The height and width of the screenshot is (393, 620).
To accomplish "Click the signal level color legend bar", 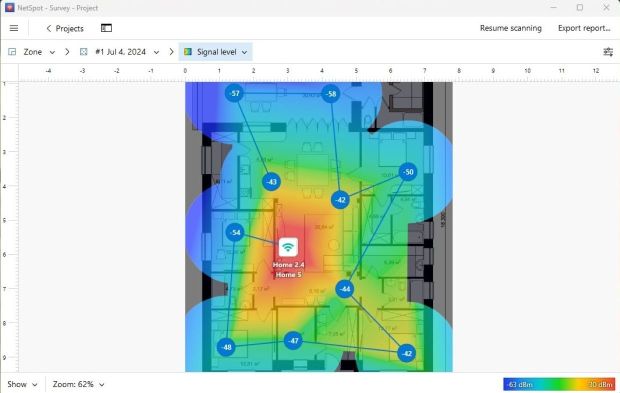I will pyautogui.click(x=559, y=384).
